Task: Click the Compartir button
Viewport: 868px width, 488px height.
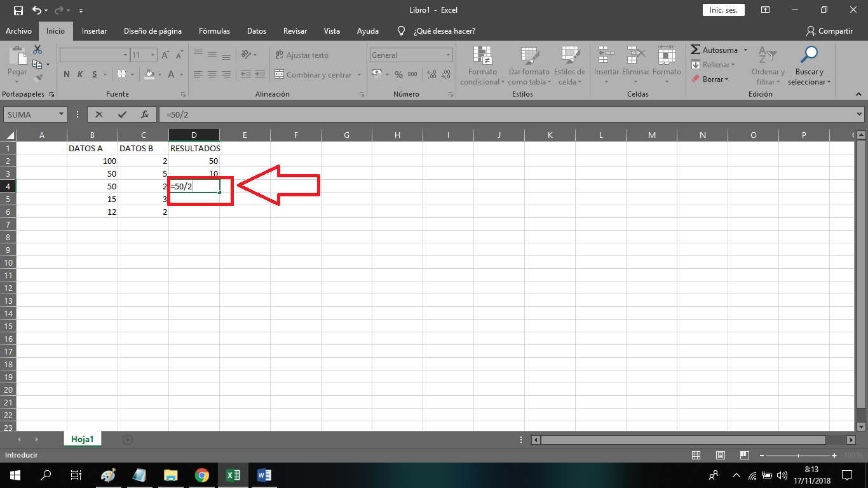Action: [829, 31]
